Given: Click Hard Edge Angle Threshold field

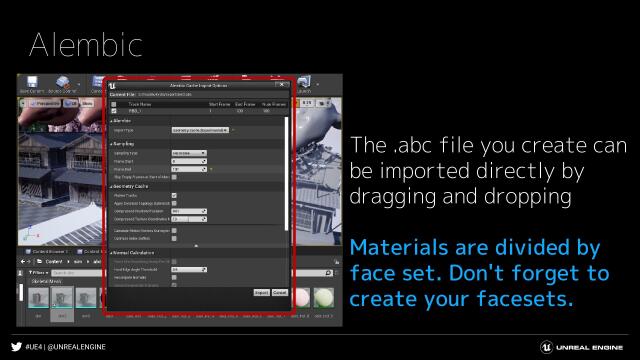Looking at the screenshot, I should (x=189, y=269).
